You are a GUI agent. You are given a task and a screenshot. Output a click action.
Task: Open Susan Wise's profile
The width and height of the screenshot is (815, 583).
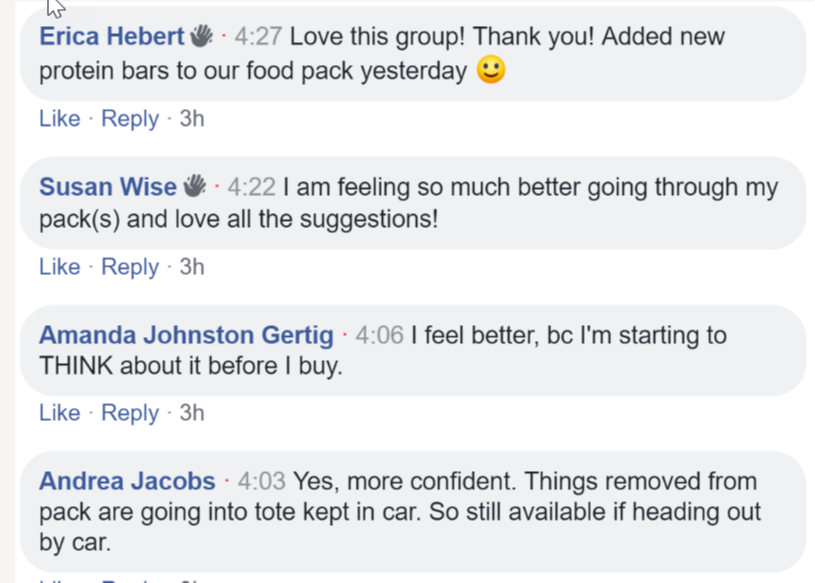107,187
